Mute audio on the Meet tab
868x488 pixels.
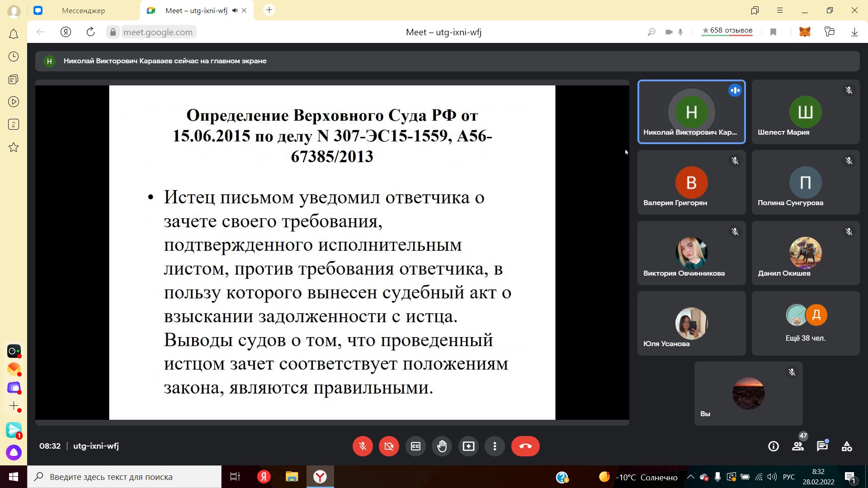pyautogui.click(x=235, y=10)
